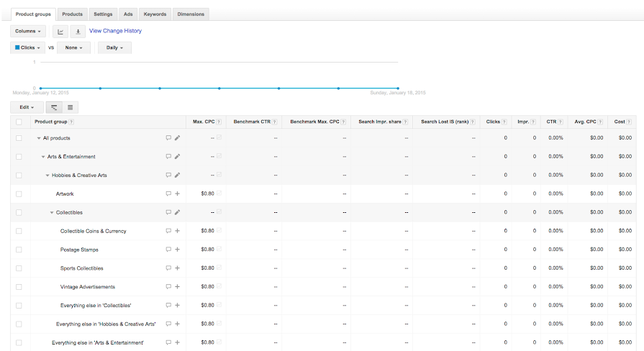Click pencil icon for Collectibles row
Viewport: 644px width, 351px height.
tap(177, 212)
